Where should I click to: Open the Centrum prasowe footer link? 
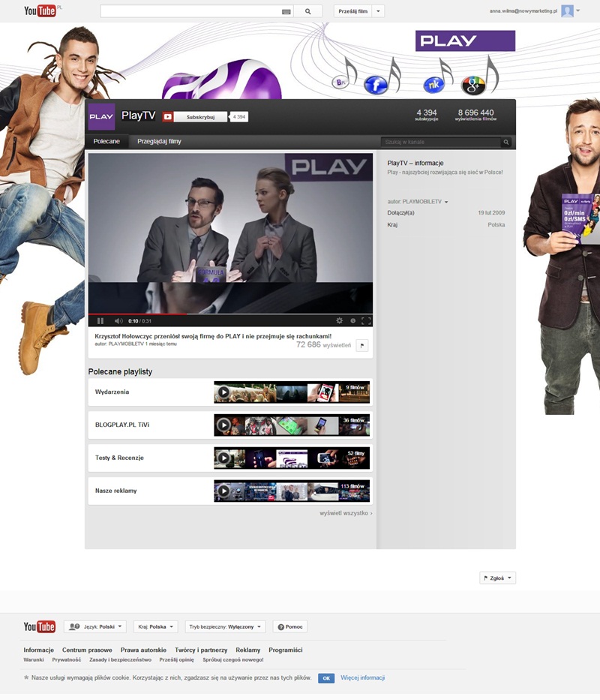(x=87, y=650)
